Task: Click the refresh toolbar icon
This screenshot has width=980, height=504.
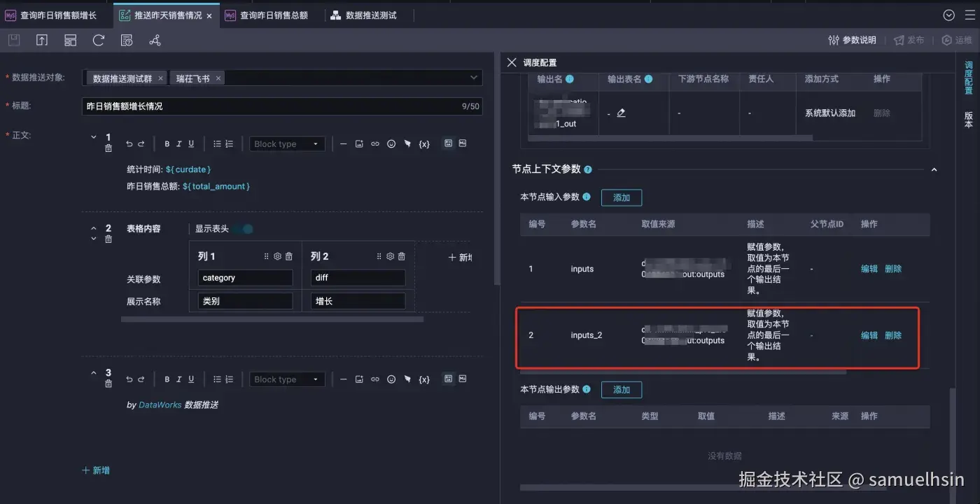Action: pyautogui.click(x=99, y=41)
